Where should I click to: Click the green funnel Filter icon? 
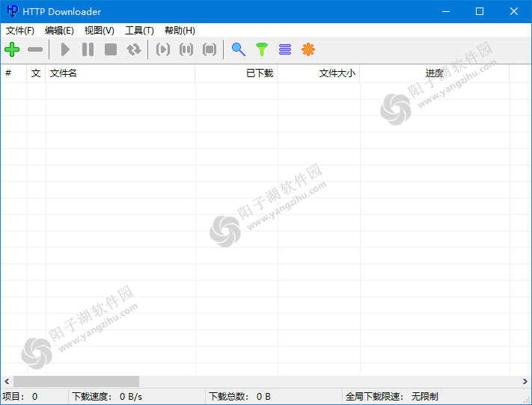tap(262, 49)
